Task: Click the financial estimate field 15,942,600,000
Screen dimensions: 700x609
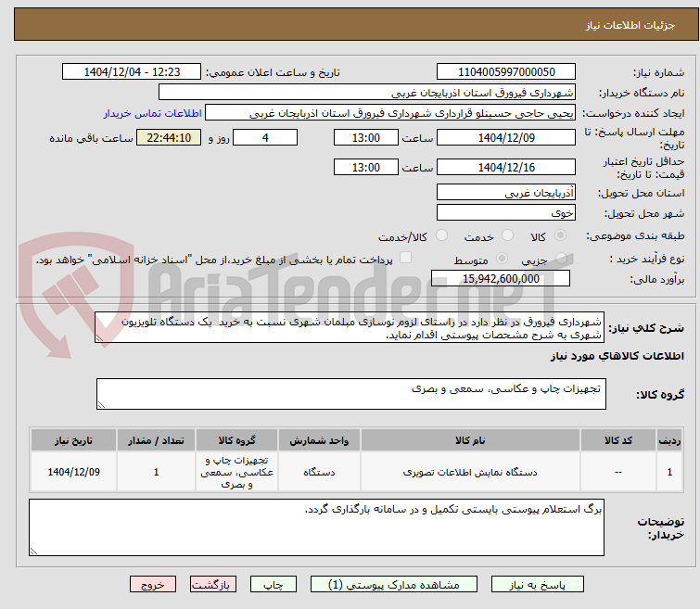Action: click(501, 278)
